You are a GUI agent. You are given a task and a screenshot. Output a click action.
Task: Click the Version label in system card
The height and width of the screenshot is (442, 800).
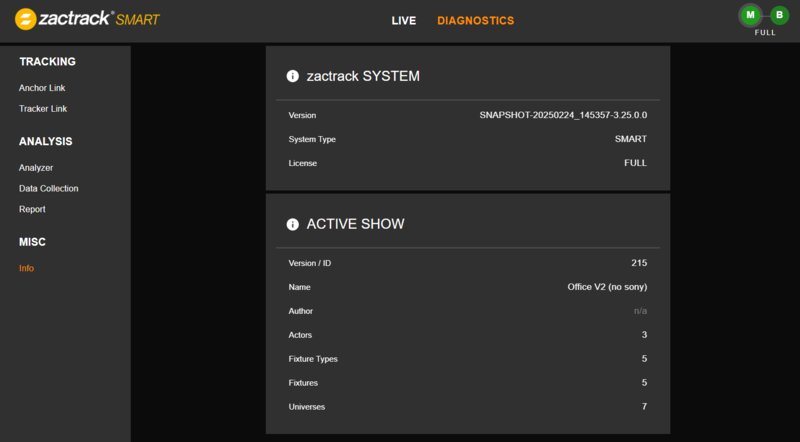pyautogui.click(x=302, y=115)
